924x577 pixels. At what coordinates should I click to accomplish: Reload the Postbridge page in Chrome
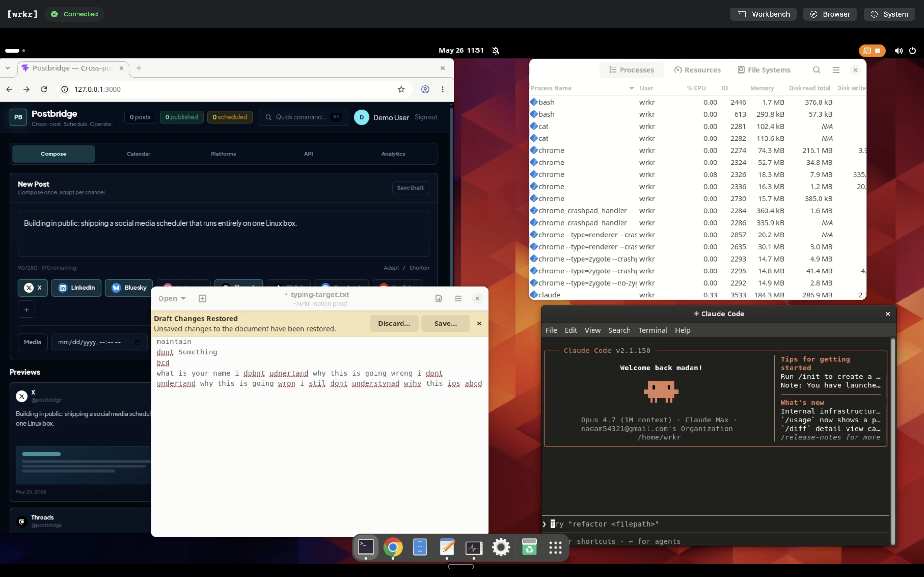click(x=44, y=89)
